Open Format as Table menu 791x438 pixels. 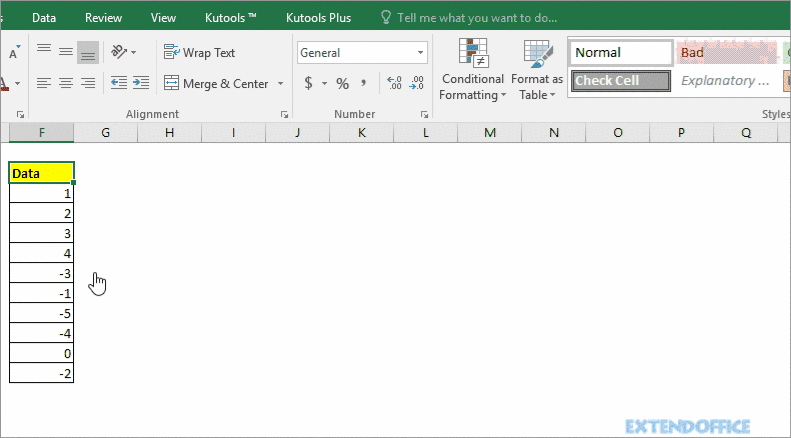tap(537, 70)
